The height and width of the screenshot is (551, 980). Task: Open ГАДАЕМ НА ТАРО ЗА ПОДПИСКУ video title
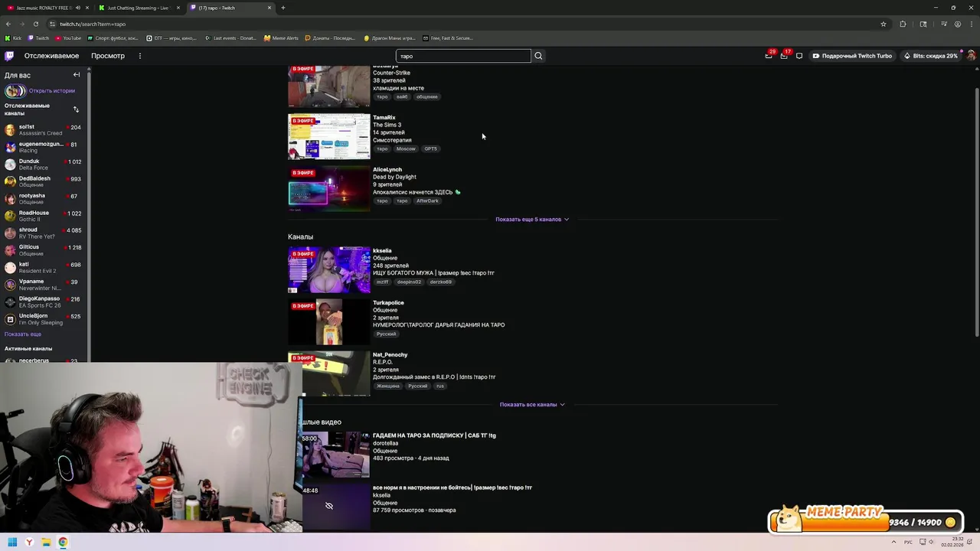tap(434, 435)
